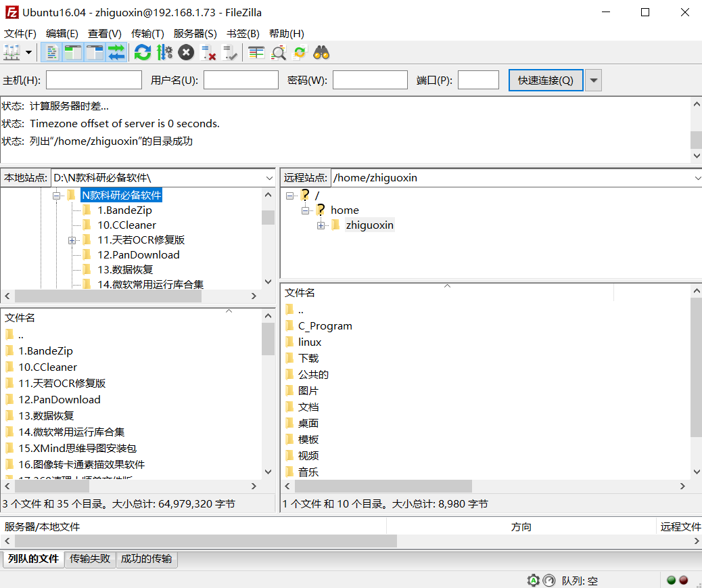Enable directory comparison icon
The height and width of the screenshot is (588, 702).
point(278,53)
